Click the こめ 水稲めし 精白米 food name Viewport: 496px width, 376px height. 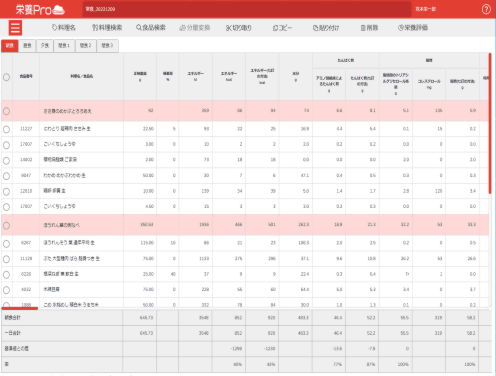pyautogui.click(x=71, y=305)
